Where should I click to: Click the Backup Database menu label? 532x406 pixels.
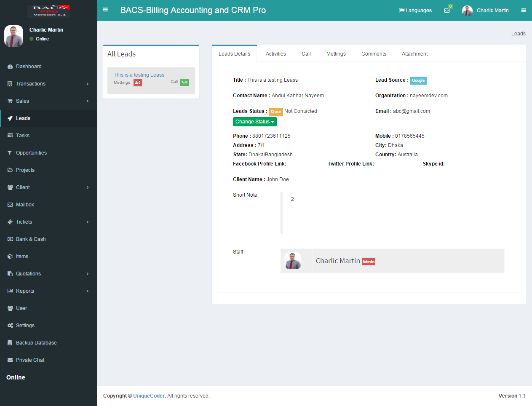point(36,343)
